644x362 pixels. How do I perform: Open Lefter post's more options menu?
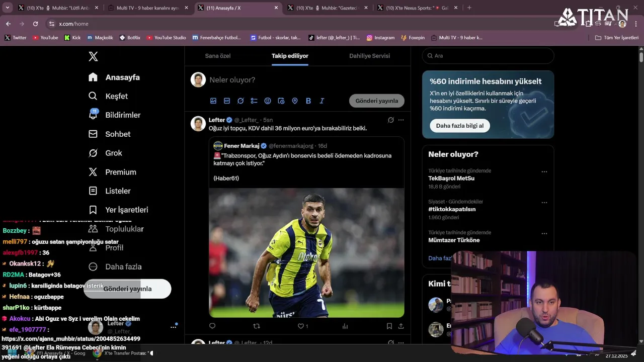click(x=401, y=120)
